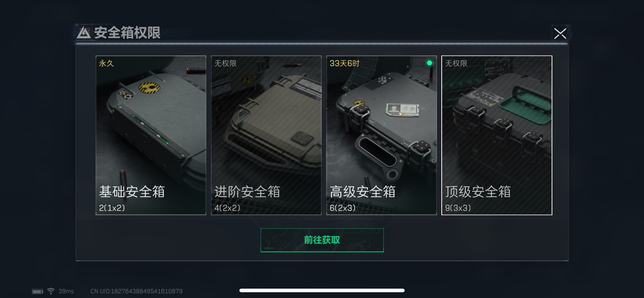Click the battery status icon
This screenshot has width=644, height=298.
point(37,291)
